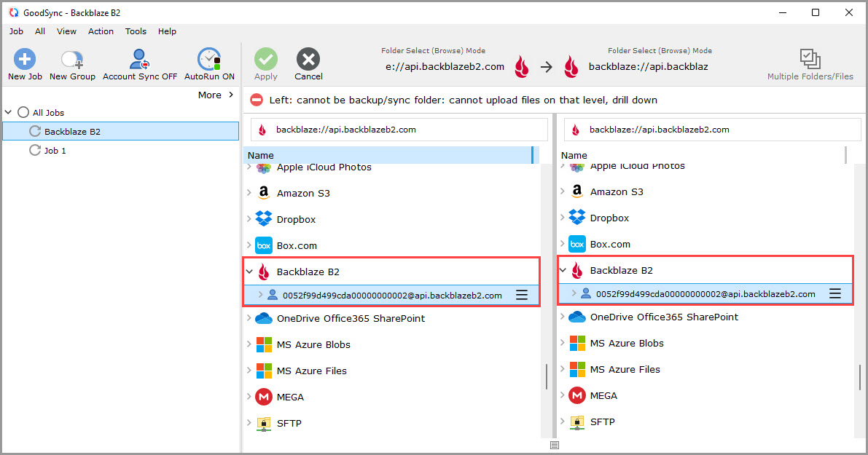
Task: Click OneDrive cloud icon in left panel
Action: [264, 318]
